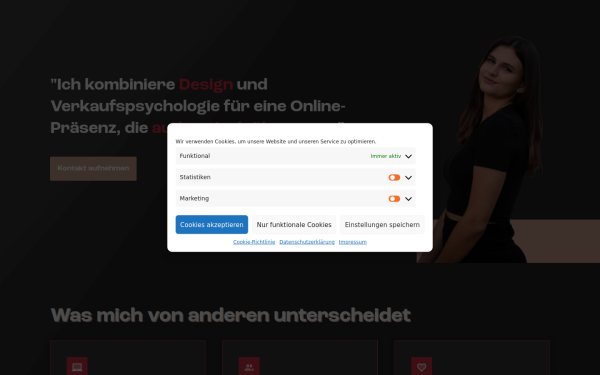Select the Funktional category label
The width and height of the screenshot is (600, 375).
(x=195, y=156)
